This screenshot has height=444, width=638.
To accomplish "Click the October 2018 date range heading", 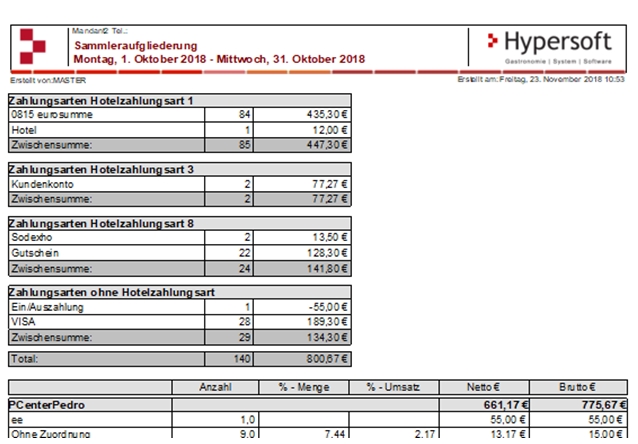I will pyautogui.click(x=218, y=59).
